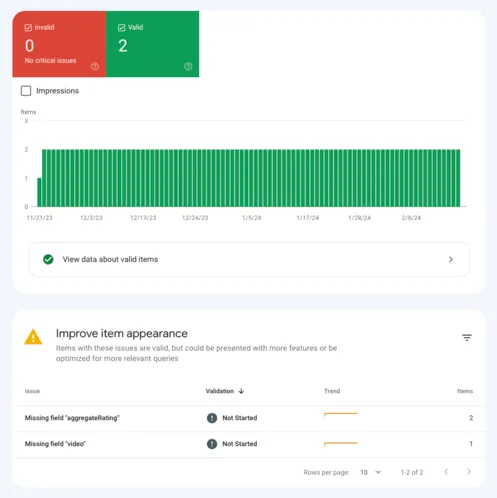Open the filter icon in Improve item appearance
This screenshot has height=498, width=497.
pos(467,338)
